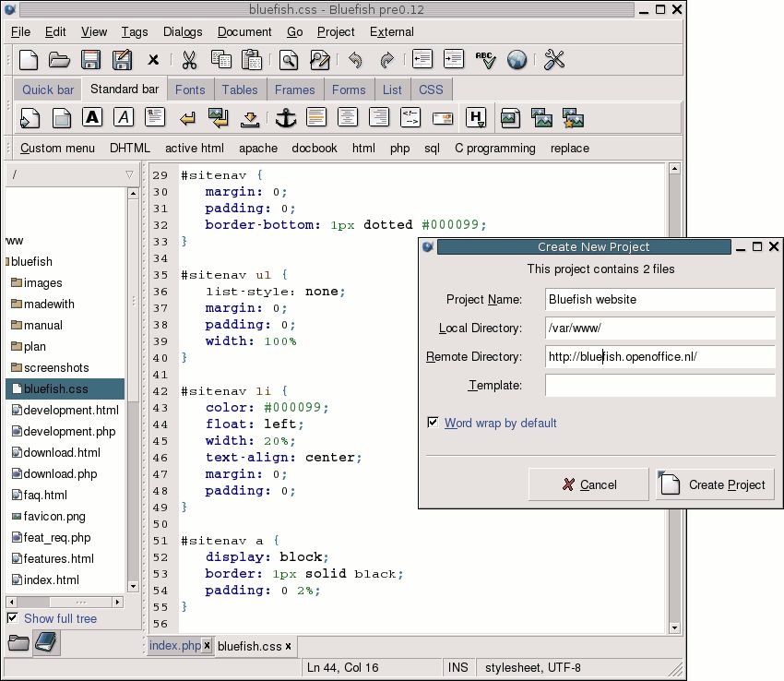Click the Create Project button
Image resolution: width=784 pixels, height=681 pixels.
pyautogui.click(x=715, y=484)
